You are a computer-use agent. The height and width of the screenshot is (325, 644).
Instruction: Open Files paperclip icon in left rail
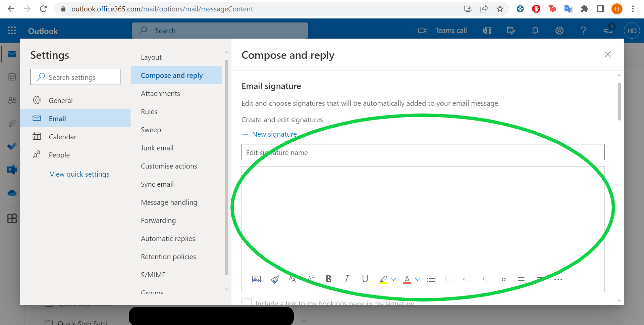[x=12, y=123]
